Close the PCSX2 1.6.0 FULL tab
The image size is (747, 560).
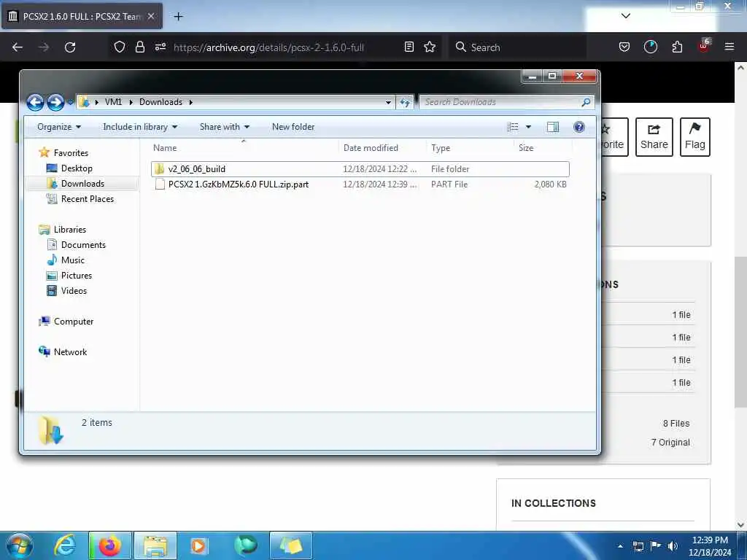[x=151, y=16]
